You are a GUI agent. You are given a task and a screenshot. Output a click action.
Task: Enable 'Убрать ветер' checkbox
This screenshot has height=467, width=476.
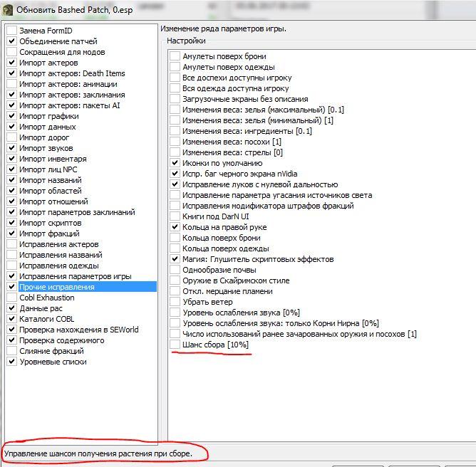click(175, 302)
